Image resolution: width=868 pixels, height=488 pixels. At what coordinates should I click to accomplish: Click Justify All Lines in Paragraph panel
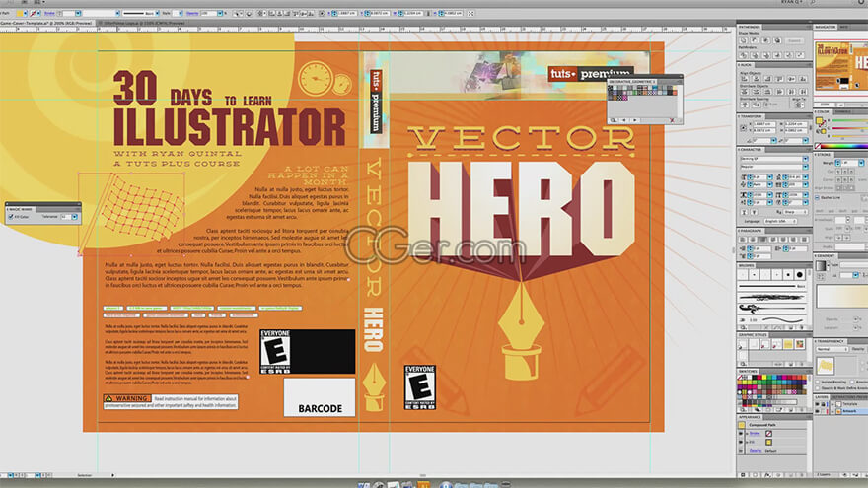804,239
